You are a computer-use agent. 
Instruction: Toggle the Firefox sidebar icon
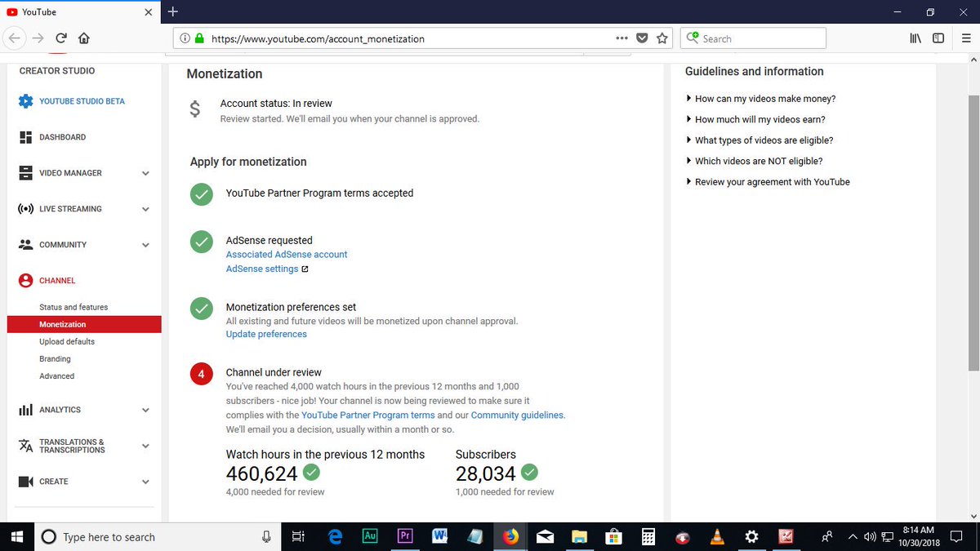pyautogui.click(x=938, y=38)
